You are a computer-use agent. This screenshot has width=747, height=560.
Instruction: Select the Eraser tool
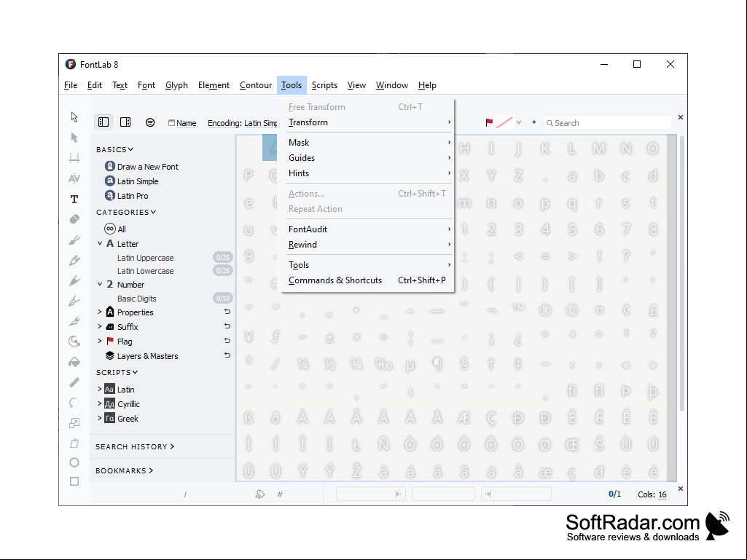tap(74, 219)
